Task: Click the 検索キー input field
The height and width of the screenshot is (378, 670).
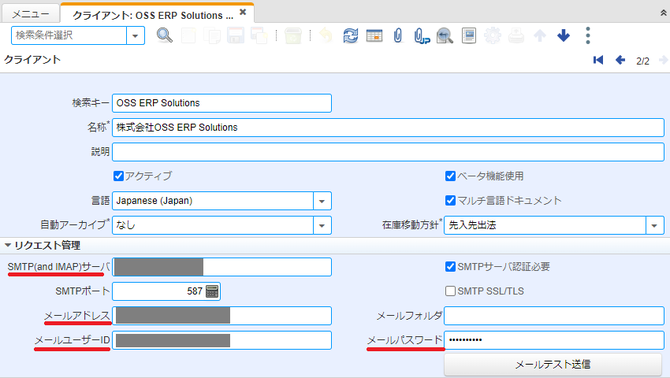Action: coord(222,103)
